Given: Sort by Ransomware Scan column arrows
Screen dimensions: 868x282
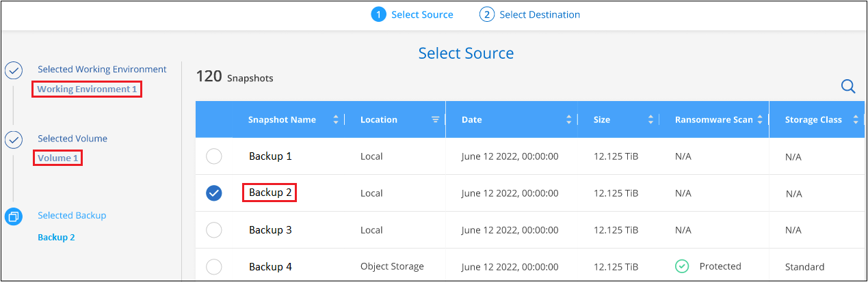Looking at the screenshot, I should 759,119.
